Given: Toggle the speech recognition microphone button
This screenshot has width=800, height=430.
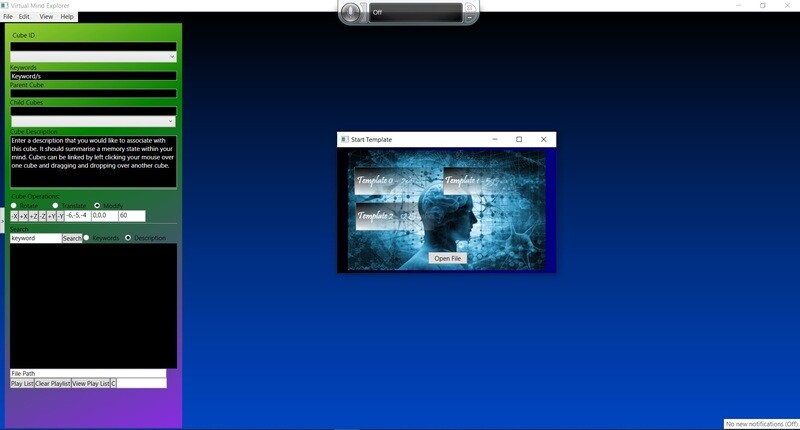Looking at the screenshot, I should click(350, 12).
